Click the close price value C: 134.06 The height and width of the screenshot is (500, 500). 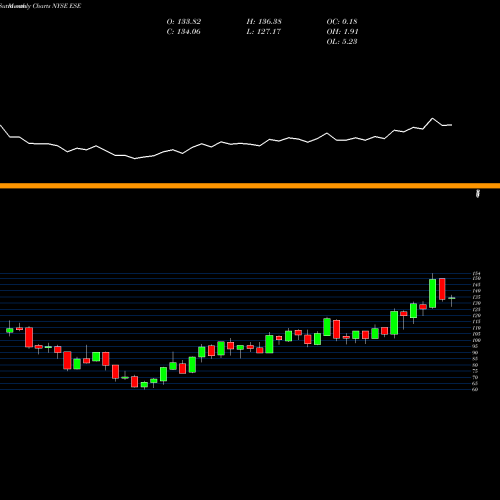tap(184, 32)
